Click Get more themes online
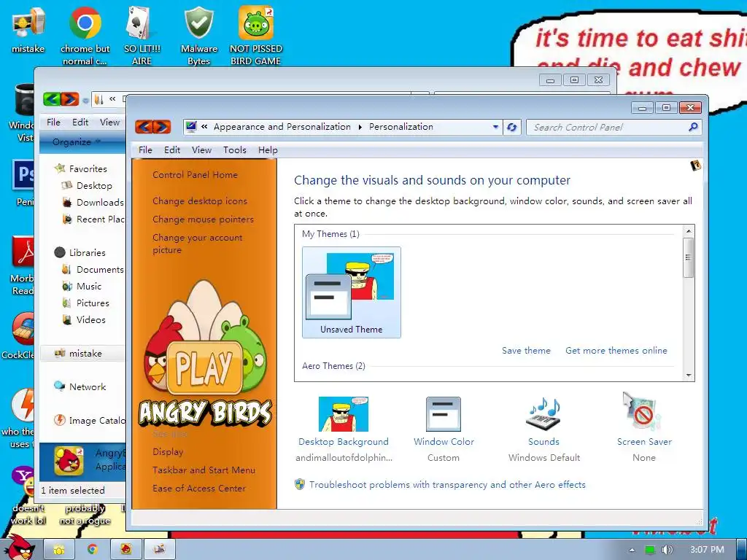The width and height of the screenshot is (747, 560). (616, 351)
